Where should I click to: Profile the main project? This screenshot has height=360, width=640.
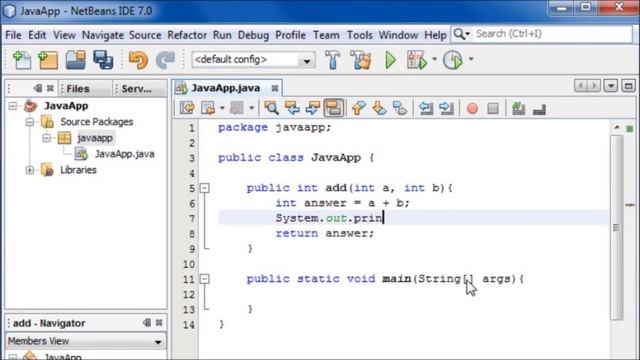tap(453, 60)
